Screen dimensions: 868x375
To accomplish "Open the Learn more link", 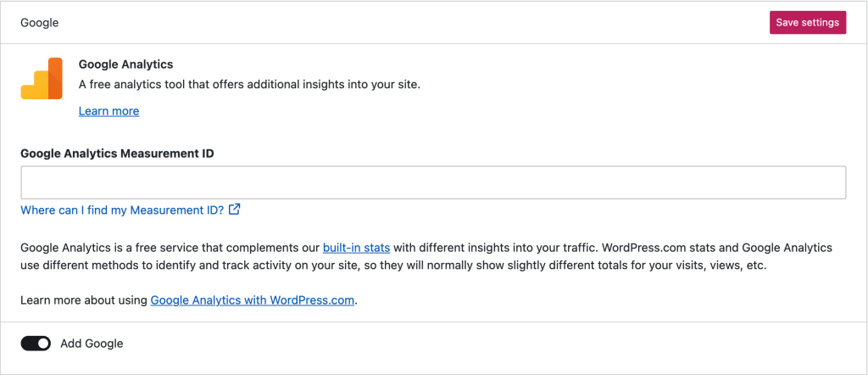I will pos(108,111).
